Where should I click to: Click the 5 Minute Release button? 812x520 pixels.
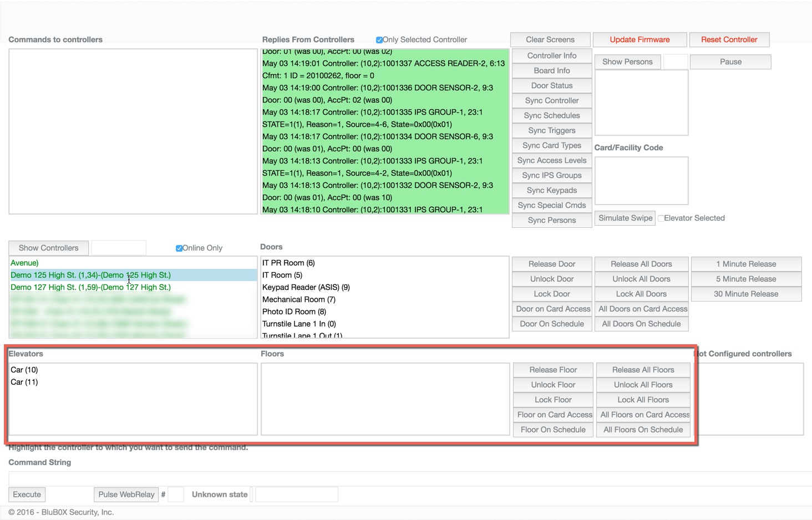pyautogui.click(x=745, y=279)
